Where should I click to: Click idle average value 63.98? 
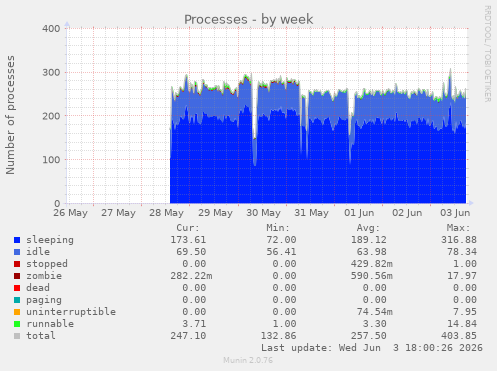click(x=372, y=252)
